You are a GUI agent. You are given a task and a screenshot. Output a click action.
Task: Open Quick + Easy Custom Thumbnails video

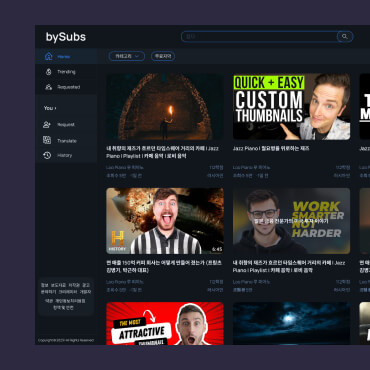tap(291, 107)
